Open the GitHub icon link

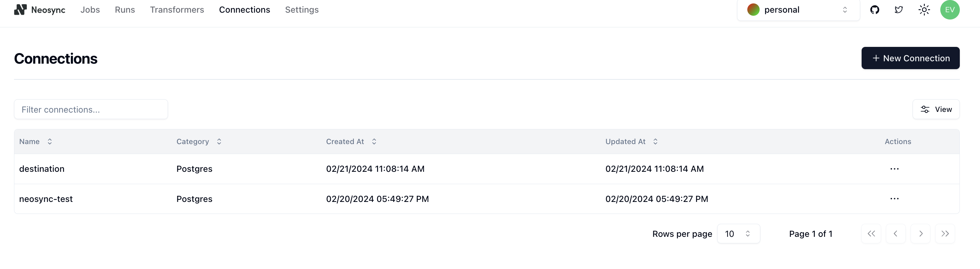pyautogui.click(x=875, y=10)
